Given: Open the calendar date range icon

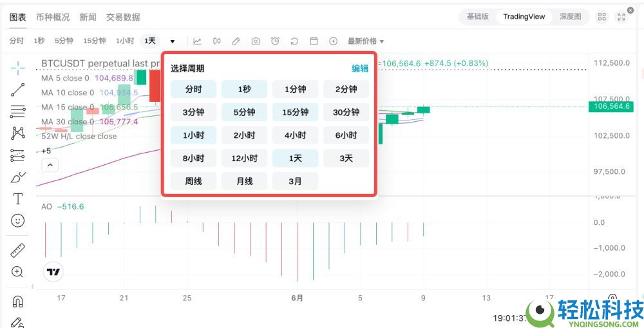Looking at the screenshot, I should pos(314,41).
